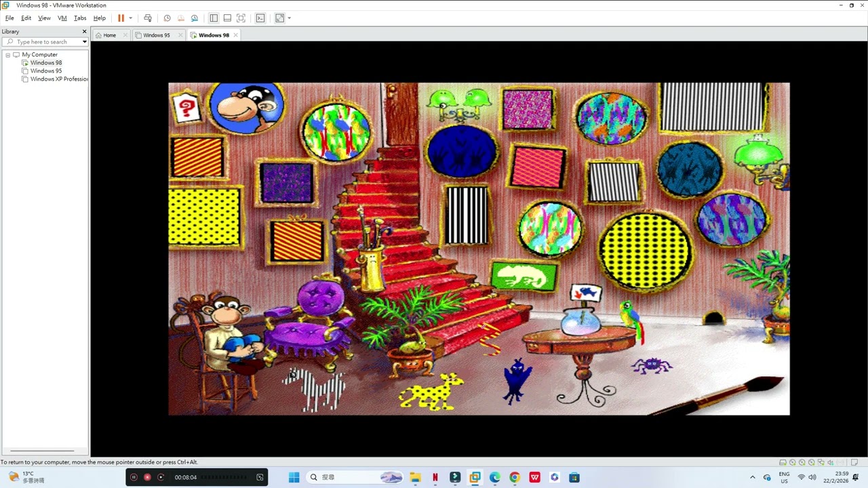
Task: Close the Library panel
Action: click(x=85, y=31)
